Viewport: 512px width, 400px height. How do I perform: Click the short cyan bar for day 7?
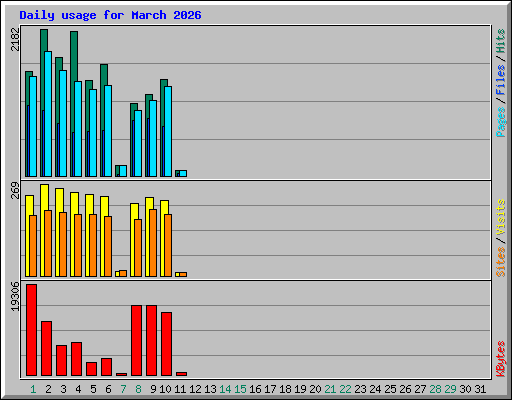coord(123,171)
